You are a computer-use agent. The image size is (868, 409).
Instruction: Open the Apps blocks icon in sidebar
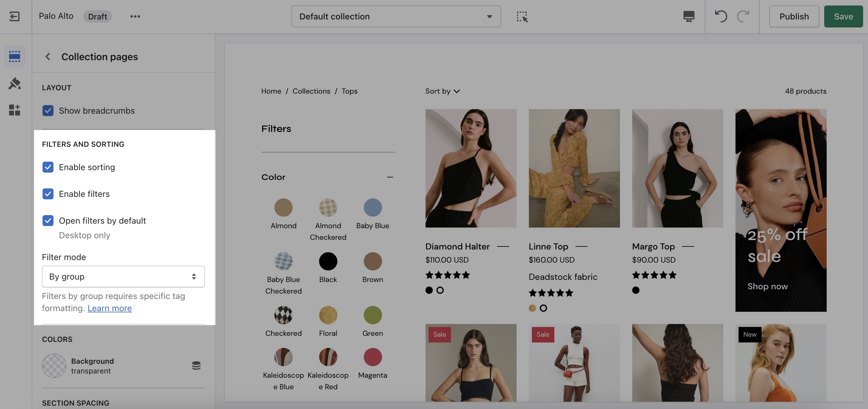15,110
